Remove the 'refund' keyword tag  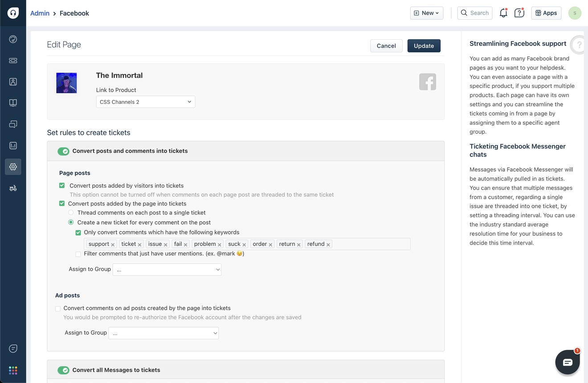coord(328,245)
